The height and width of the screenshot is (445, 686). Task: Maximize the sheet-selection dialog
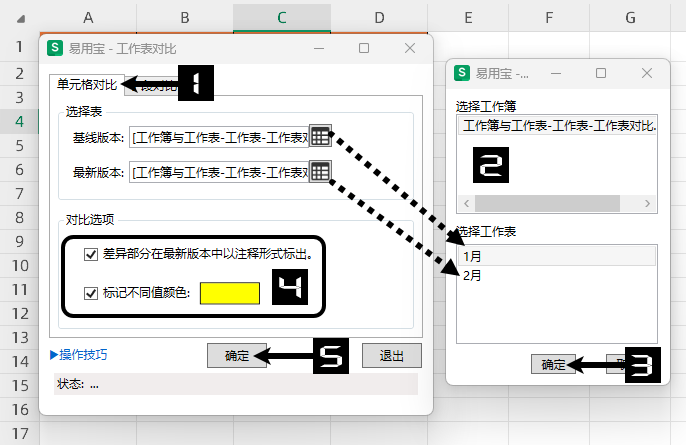[x=601, y=73]
